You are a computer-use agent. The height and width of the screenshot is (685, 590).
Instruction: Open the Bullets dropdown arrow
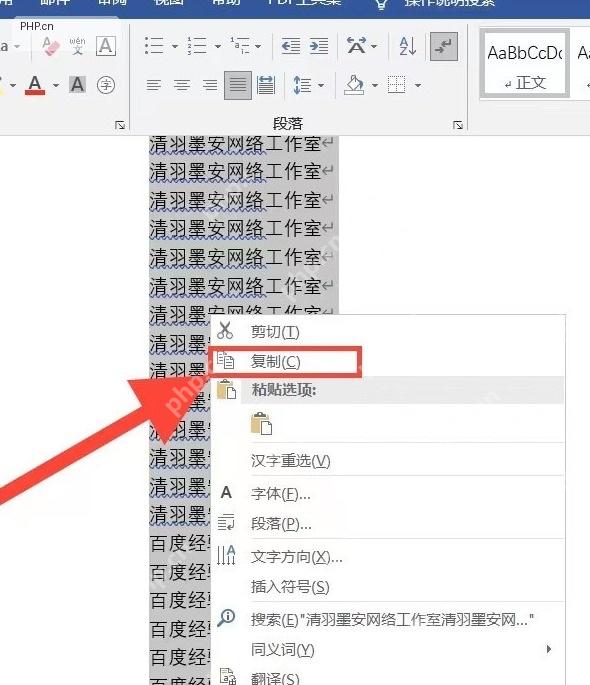175,46
